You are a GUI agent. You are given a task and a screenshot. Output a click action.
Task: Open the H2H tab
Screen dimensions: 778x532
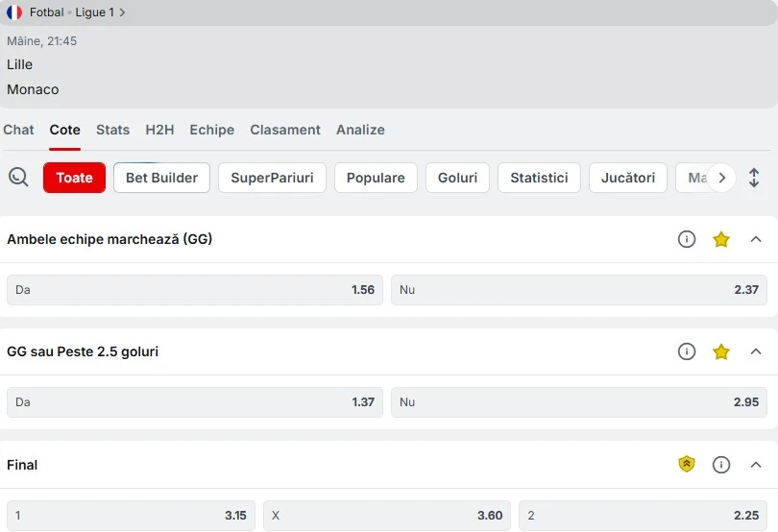(x=159, y=130)
